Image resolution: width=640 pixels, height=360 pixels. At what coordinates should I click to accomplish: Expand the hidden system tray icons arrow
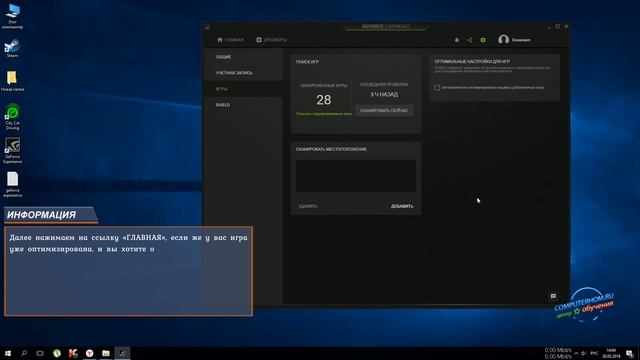coord(576,353)
